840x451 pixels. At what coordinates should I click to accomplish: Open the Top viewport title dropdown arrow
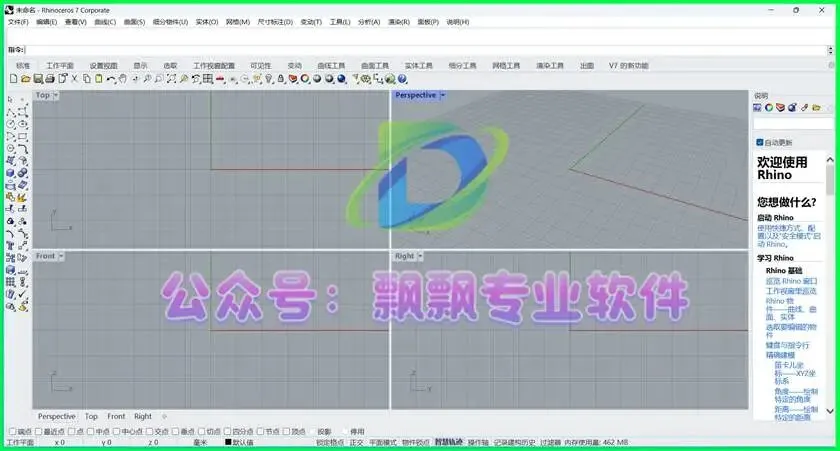click(x=56, y=95)
